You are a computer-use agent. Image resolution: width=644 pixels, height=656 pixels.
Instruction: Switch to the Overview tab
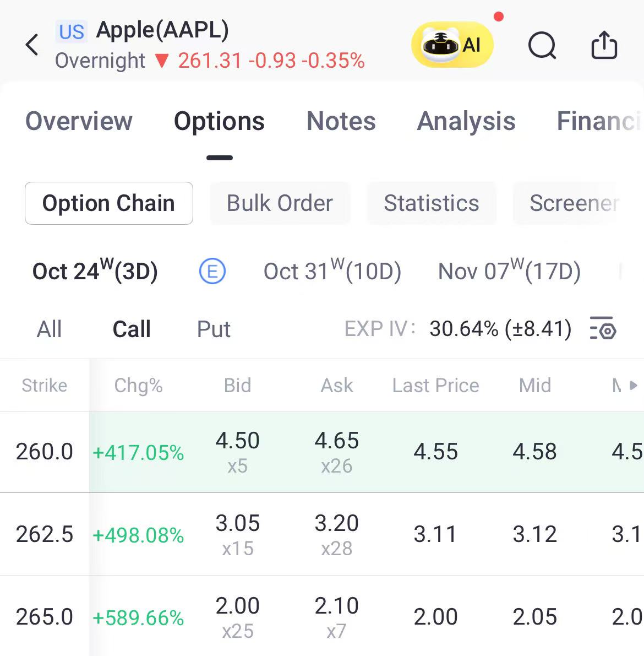pos(79,121)
